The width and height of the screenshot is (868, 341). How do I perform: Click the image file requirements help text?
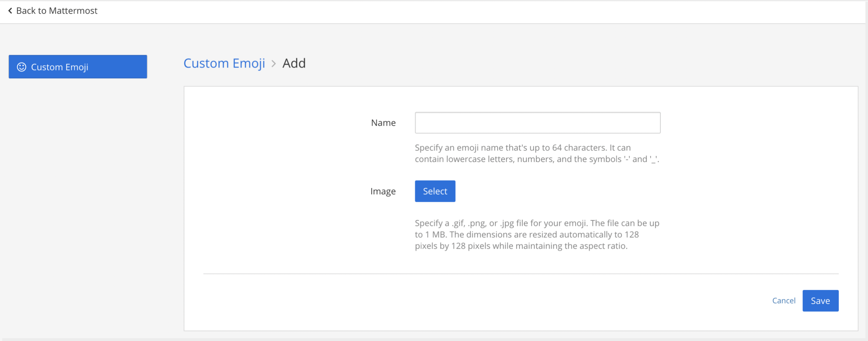coord(537,235)
